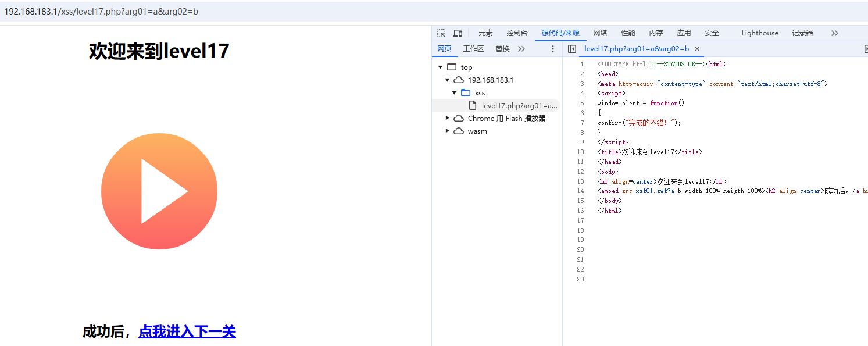Viewport: 868px width, 346px height.
Task: Expand the Chrome 用 Flash 播放器 arrow
Action: (448, 119)
